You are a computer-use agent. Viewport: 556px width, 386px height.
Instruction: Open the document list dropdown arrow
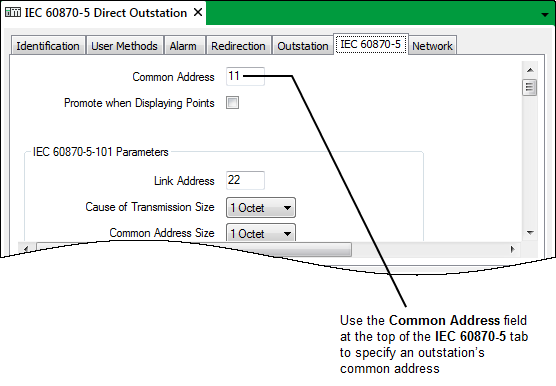(545, 15)
